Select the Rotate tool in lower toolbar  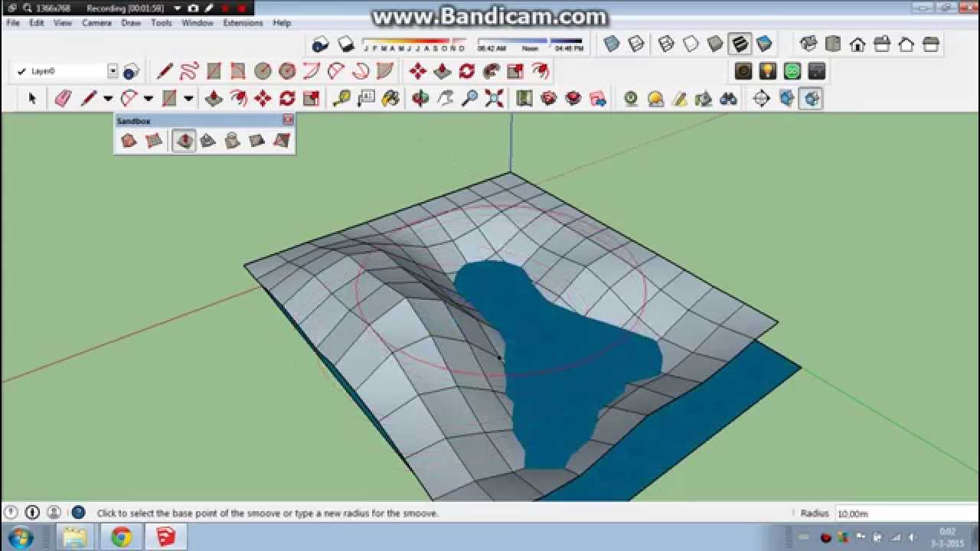pos(287,98)
